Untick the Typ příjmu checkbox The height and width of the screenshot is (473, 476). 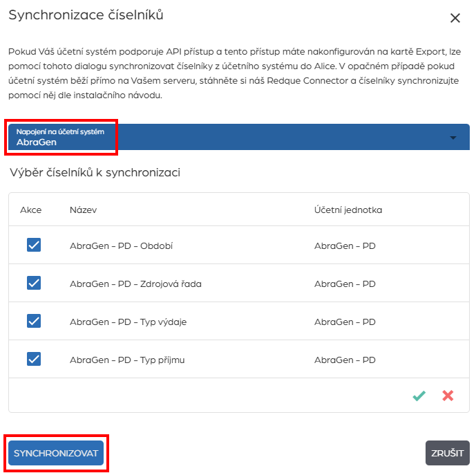33,359
